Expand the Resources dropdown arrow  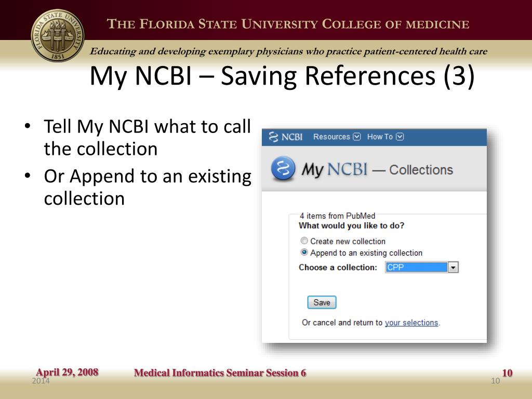pyautogui.click(x=356, y=137)
